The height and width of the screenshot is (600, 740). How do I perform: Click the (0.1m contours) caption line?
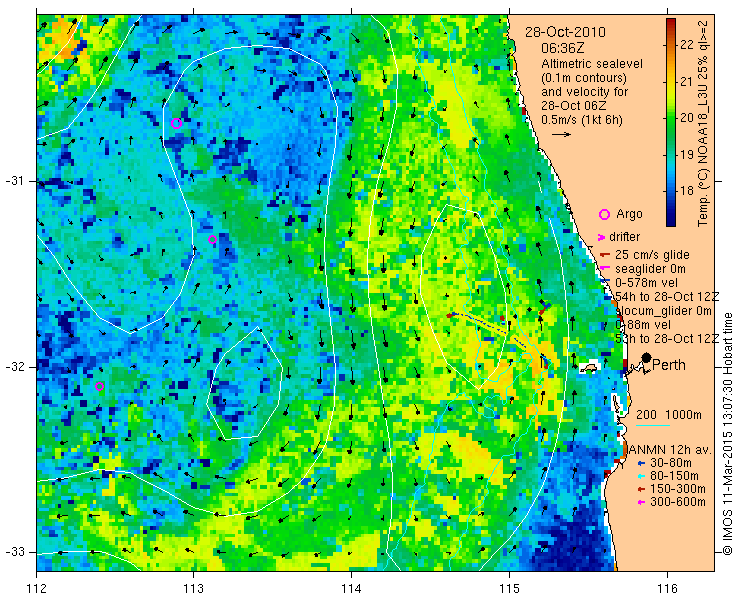click(584, 78)
